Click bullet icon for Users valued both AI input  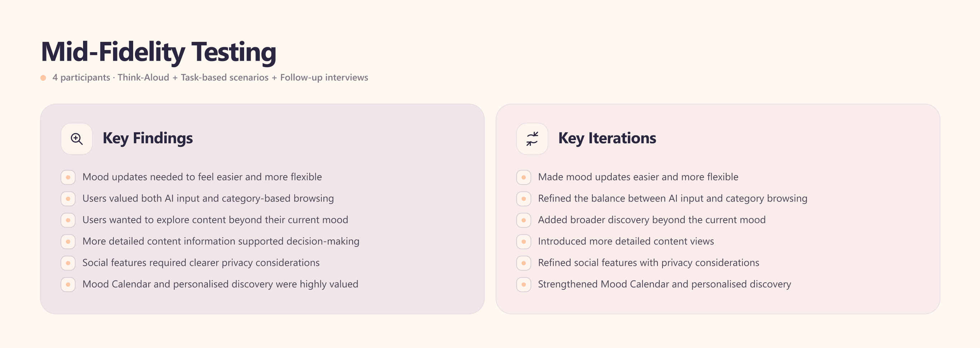pyautogui.click(x=68, y=199)
